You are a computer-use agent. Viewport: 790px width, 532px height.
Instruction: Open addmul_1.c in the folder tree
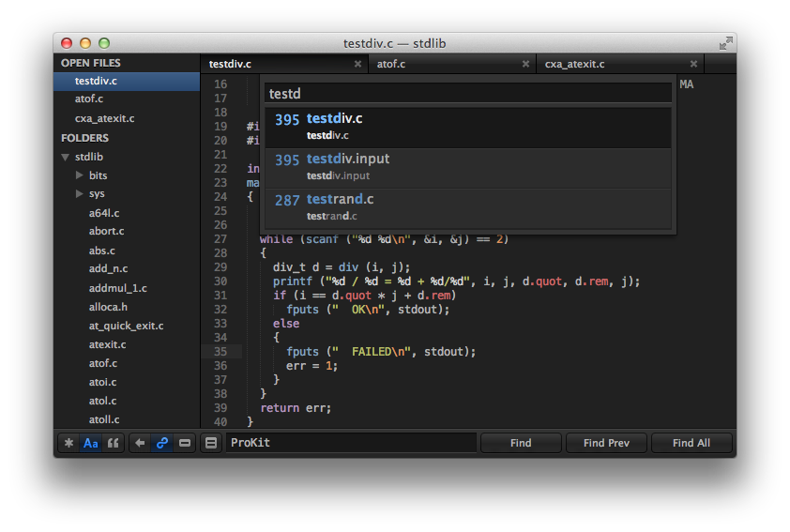(x=118, y=288)
